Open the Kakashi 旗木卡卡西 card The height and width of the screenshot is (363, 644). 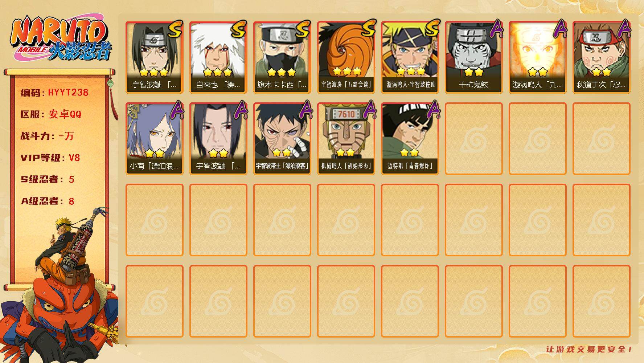point(282,57)
